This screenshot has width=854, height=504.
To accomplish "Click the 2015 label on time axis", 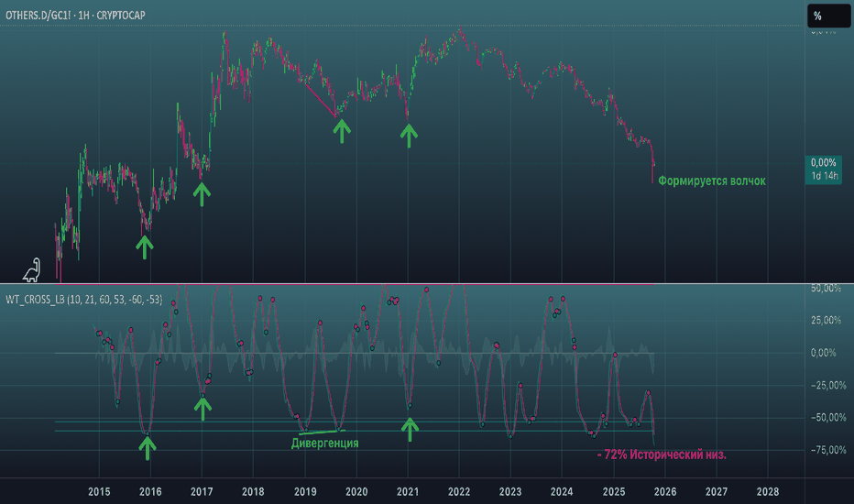I will coord(99,492).
